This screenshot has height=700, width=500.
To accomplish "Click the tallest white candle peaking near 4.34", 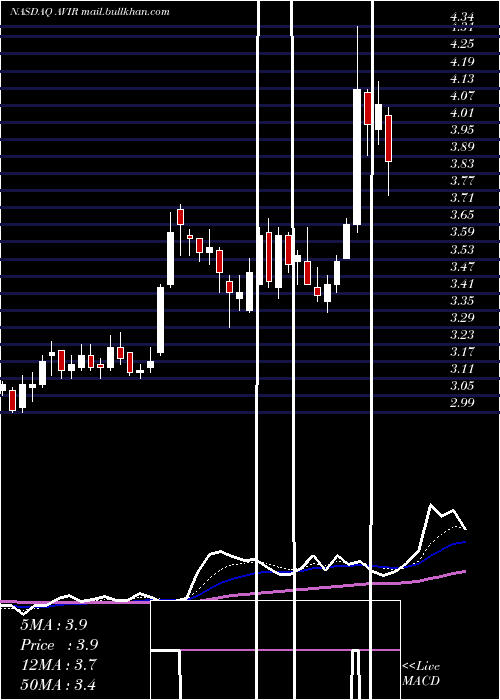I will 357,157.
